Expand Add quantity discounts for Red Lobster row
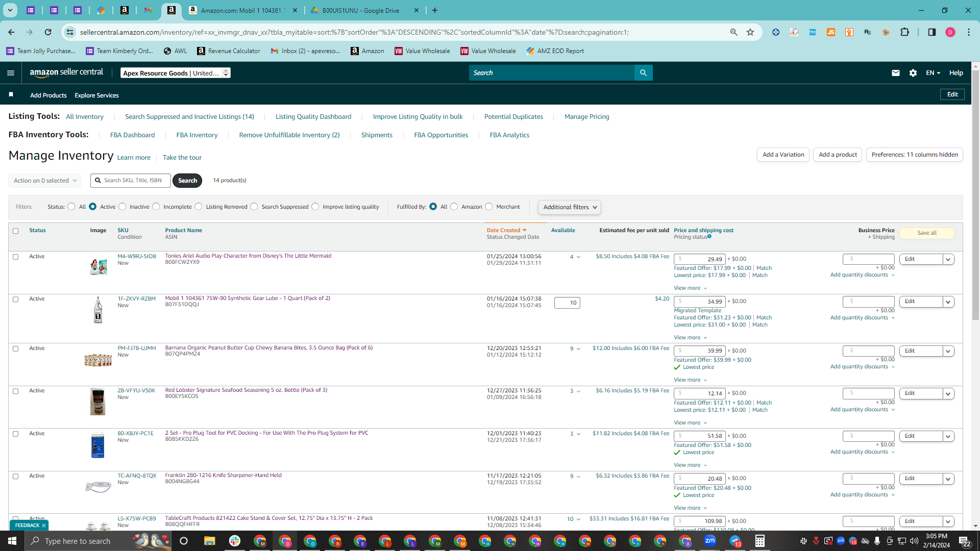 coord(863,409)
